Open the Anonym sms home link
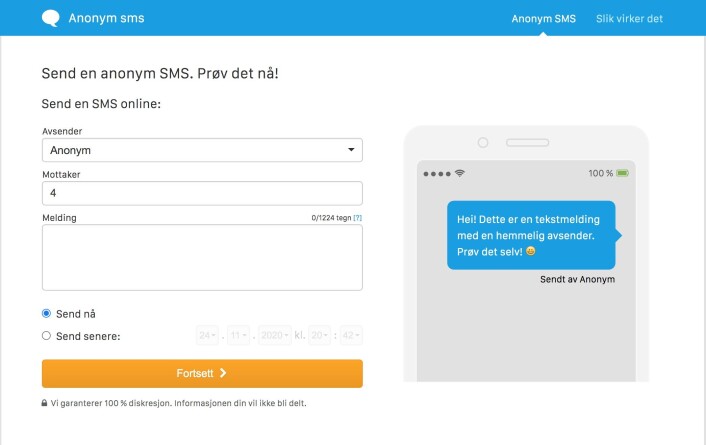This screenshot has width=706, height=445. click(106, 18)
